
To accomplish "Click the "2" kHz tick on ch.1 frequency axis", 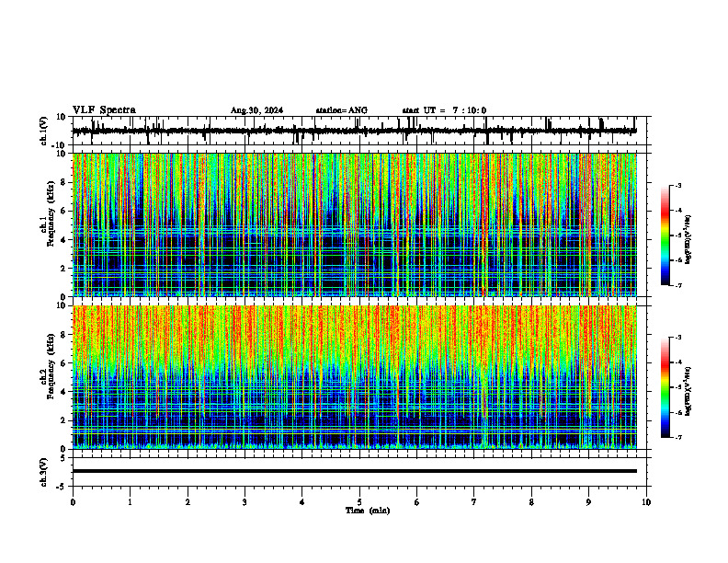I will coord(64,269).
